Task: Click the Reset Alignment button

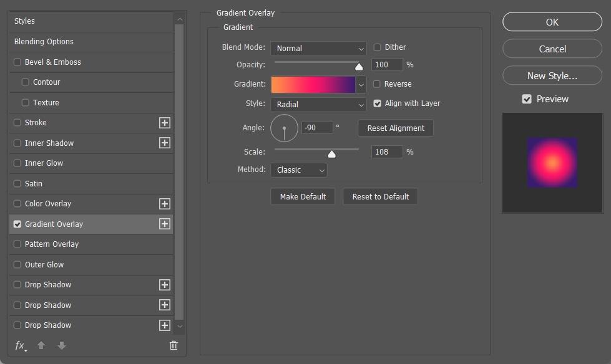Action: click(396, 128)
